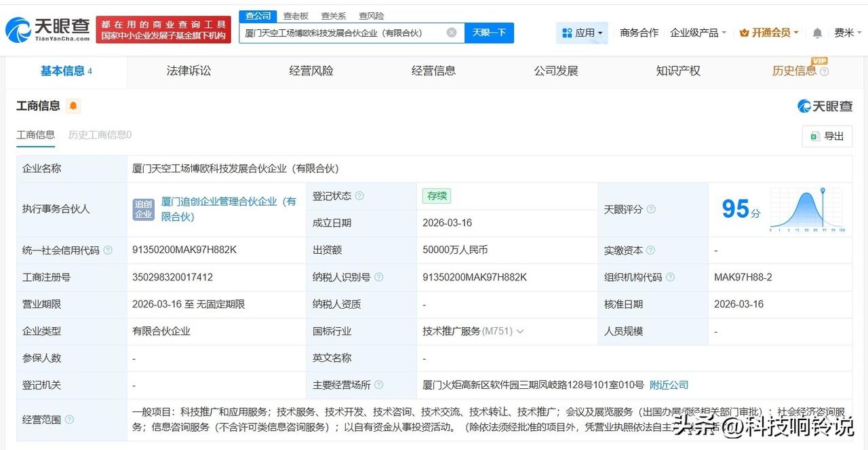Switch to the 查公司 search tab
The height and width of the screenshot is (450, 868).
click(x=258, y=16)
